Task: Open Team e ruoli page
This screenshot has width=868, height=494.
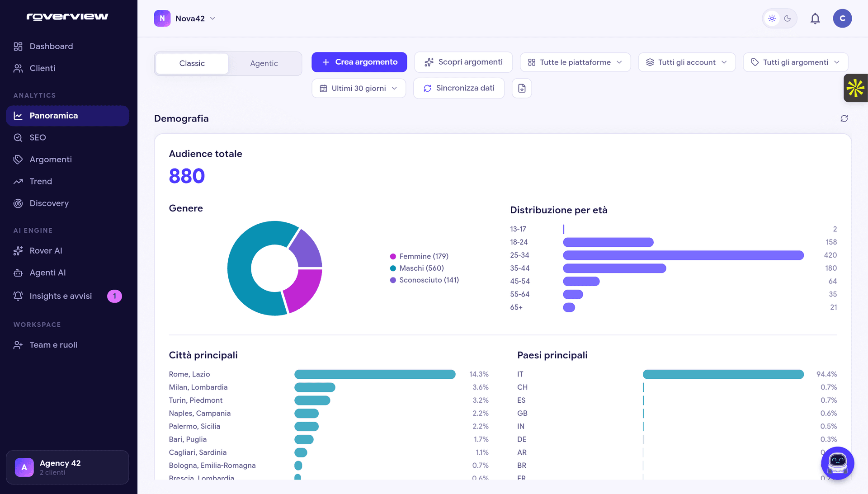Action: [67, 345]
